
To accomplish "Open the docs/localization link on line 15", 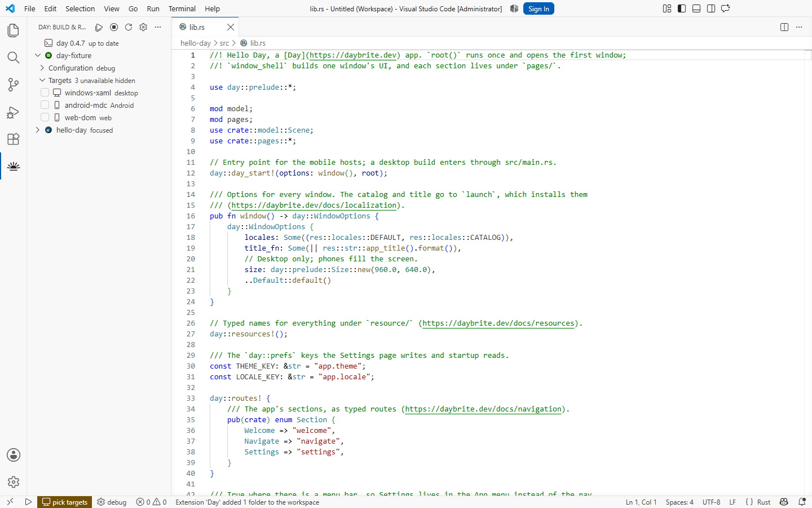I will [314, 205].
